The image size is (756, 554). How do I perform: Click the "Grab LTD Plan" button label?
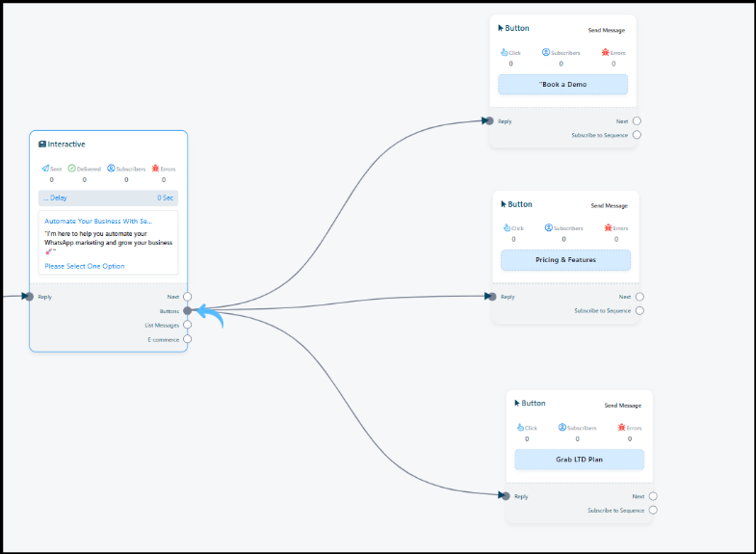[579, 460]
